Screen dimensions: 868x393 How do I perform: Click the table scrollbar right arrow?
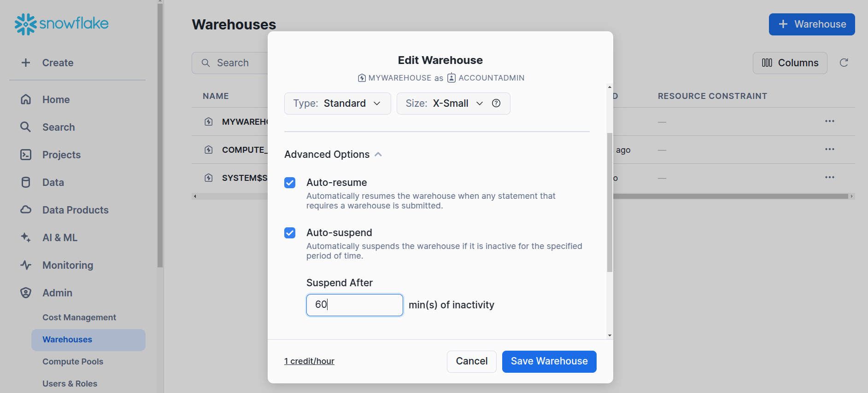pyautogui.click(x=852, y=196)
